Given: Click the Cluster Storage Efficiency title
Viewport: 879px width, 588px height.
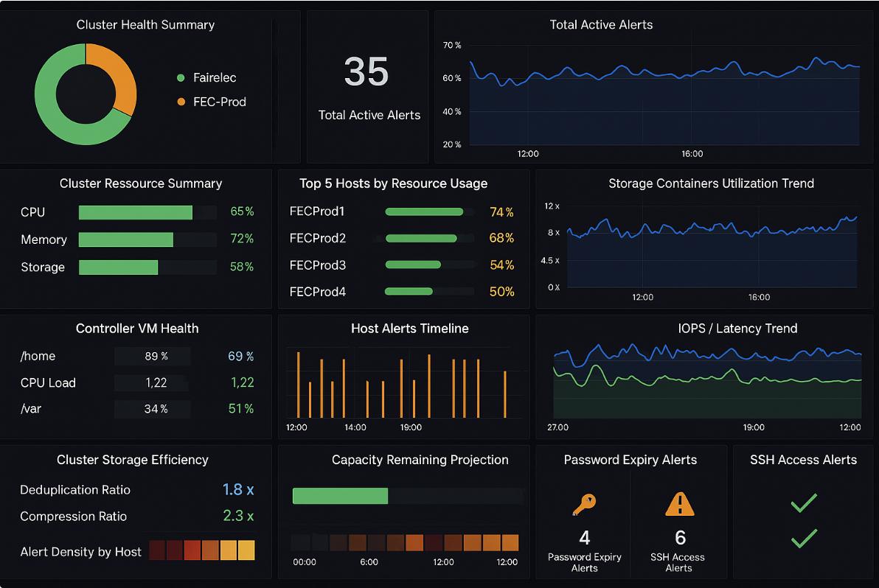Looking at the screenshot, I should [133, 460].
